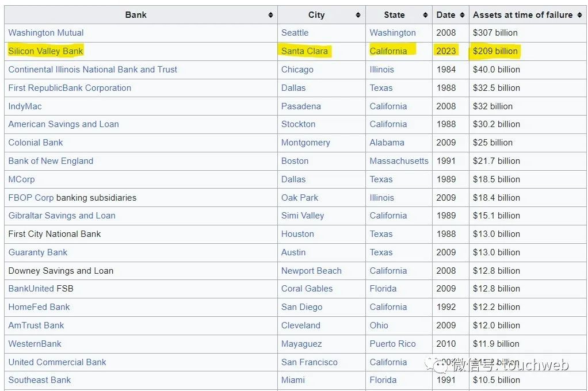Viewport: 588px width, 391px height.
Task: Open Gibraltar Savings and Loan article
Action: click(x=62, y=216)
